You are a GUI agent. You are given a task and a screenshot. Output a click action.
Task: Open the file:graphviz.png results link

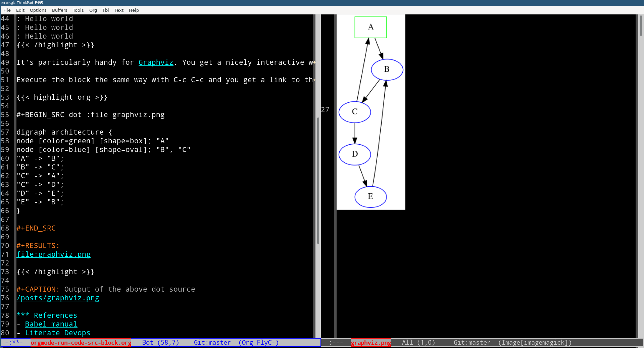point(53,254)
